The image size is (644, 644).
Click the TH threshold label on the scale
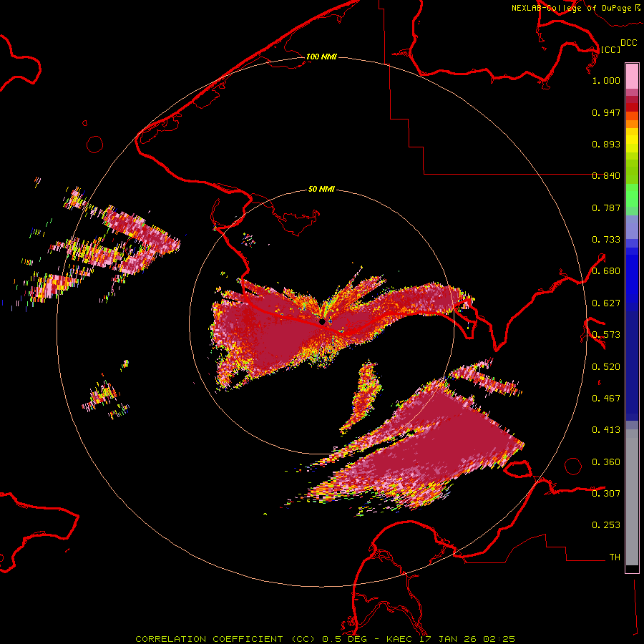coord(615,557)
